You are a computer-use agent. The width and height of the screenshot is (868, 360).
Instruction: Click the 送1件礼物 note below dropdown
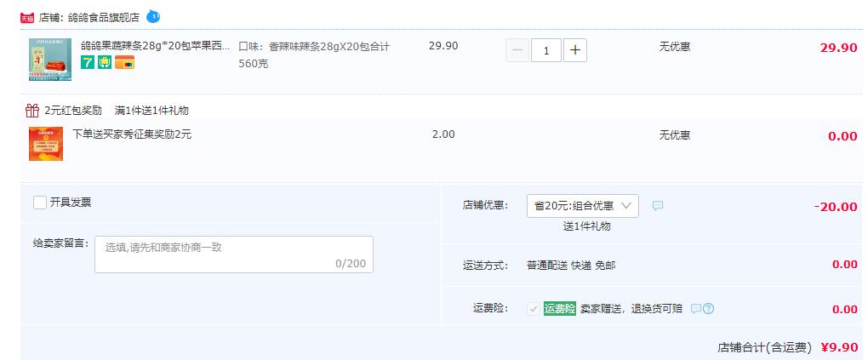click(587, 226)
